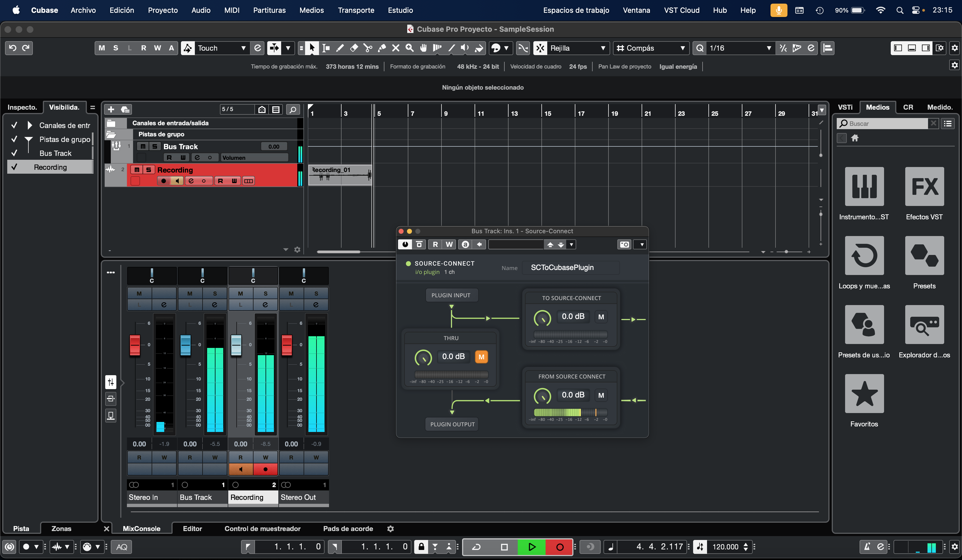Open Loops y muestras browser icon
This screenshot has height=560, width=962.
864,256
